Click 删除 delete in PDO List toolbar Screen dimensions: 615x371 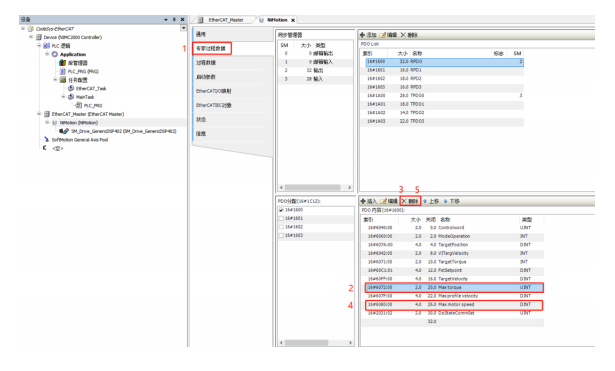[409, 35]
